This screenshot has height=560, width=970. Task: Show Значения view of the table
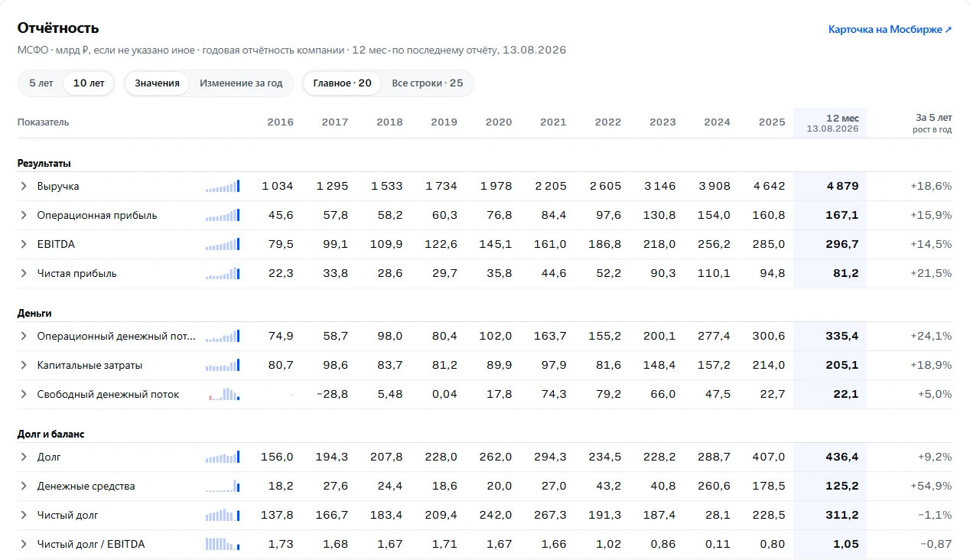pos(157,83)
